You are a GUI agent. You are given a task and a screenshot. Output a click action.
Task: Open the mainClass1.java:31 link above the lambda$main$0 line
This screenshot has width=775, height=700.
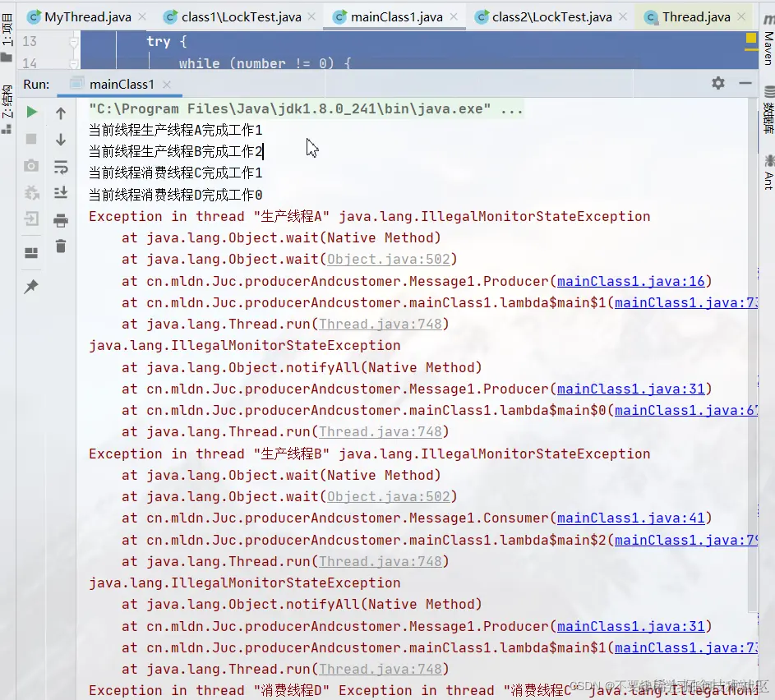630,389
